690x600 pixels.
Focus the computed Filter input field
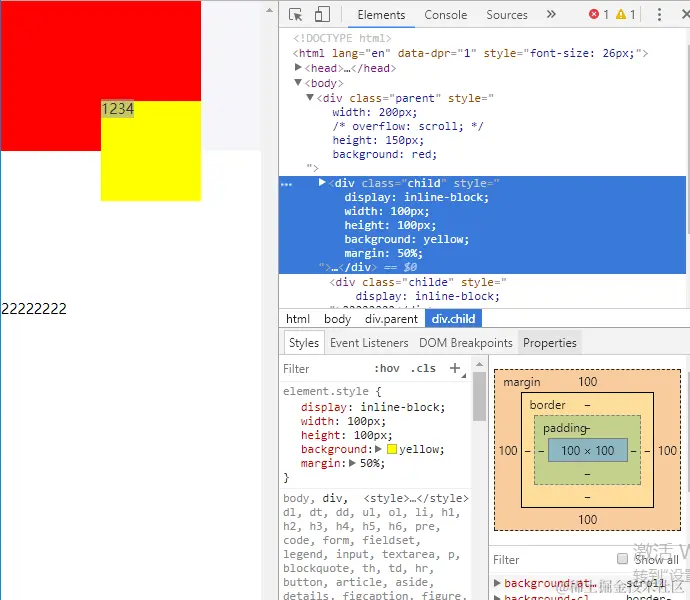click(x=552, y=560)
